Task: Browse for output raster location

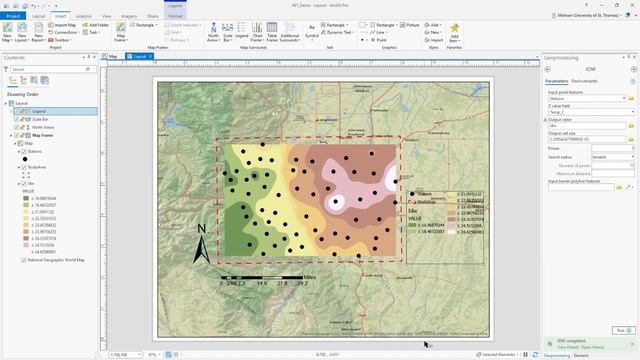Action: coord(631,126)
